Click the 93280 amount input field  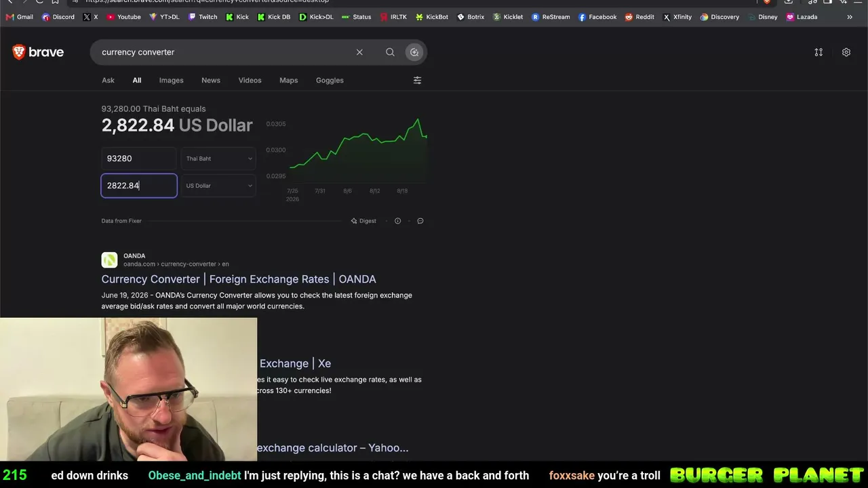pos(139,159)
